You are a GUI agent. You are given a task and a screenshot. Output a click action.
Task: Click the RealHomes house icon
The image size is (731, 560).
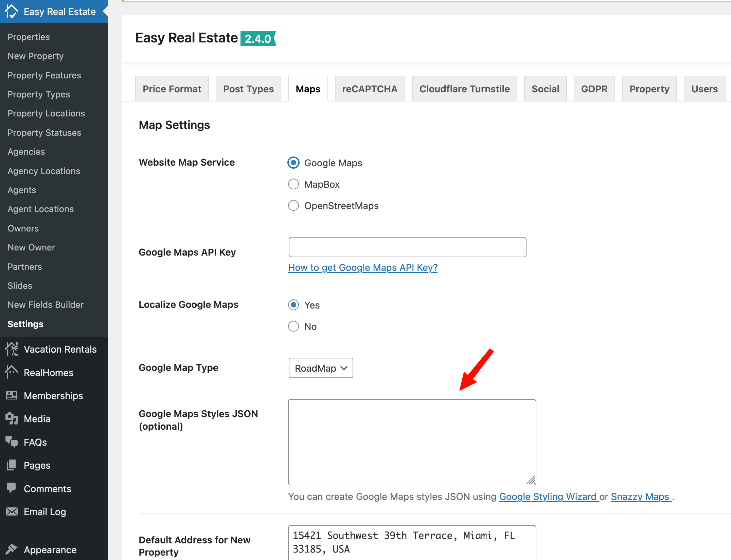(x=12, y=372)
